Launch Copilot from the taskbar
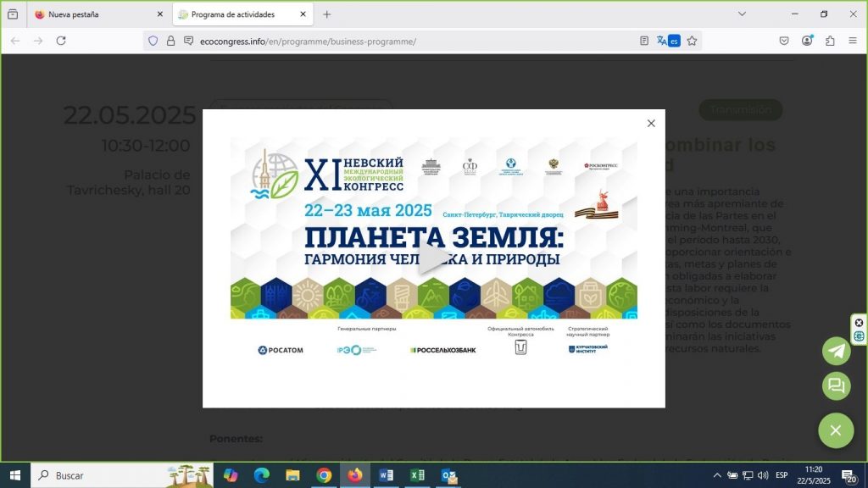 tap(231, 475)
